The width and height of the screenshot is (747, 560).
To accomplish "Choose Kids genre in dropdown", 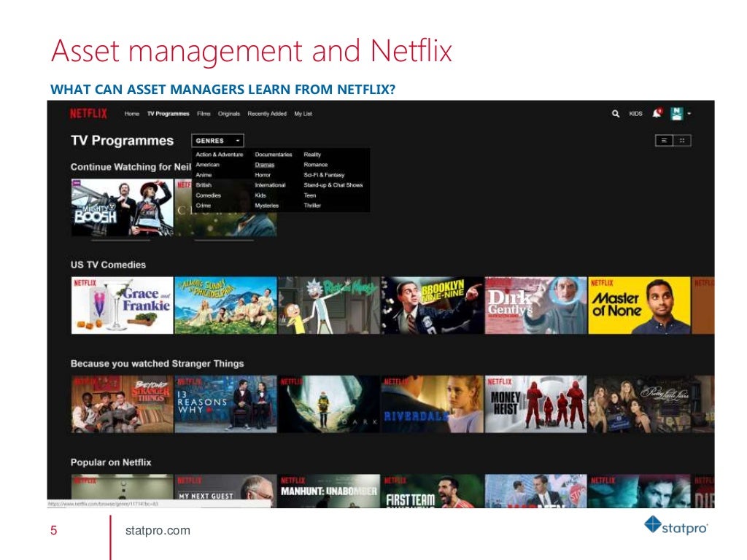I will [x=260, y=195].
